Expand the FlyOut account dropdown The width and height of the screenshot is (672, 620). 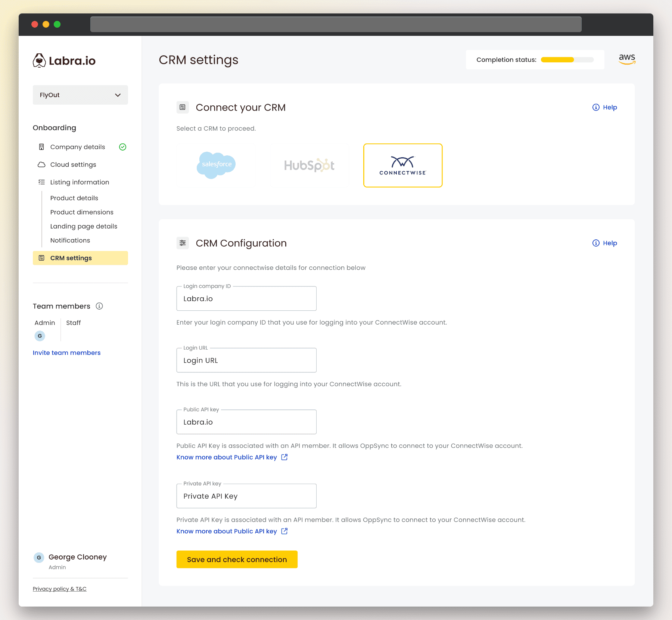click(80, 95)
